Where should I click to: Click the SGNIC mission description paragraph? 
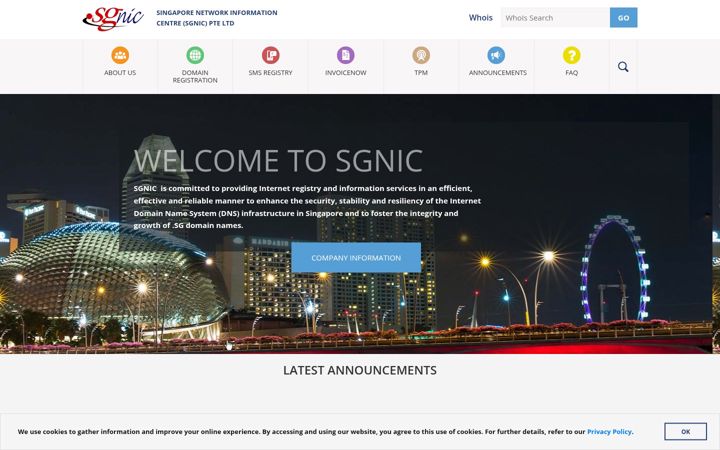pos(307,207)
